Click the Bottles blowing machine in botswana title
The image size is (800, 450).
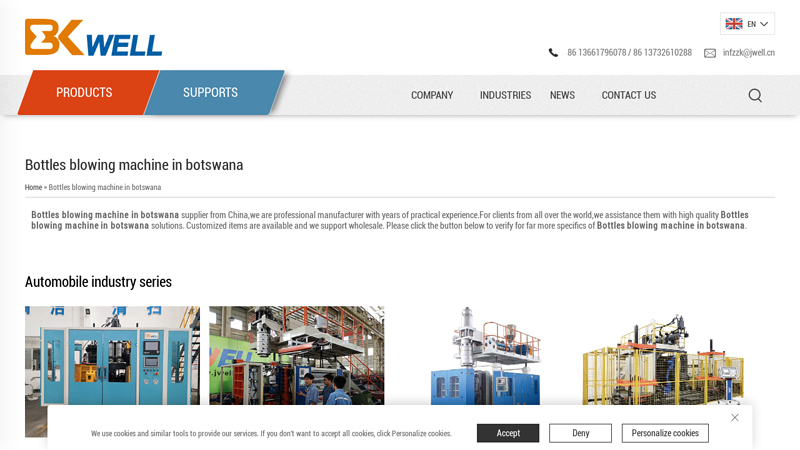pos(134,165)
